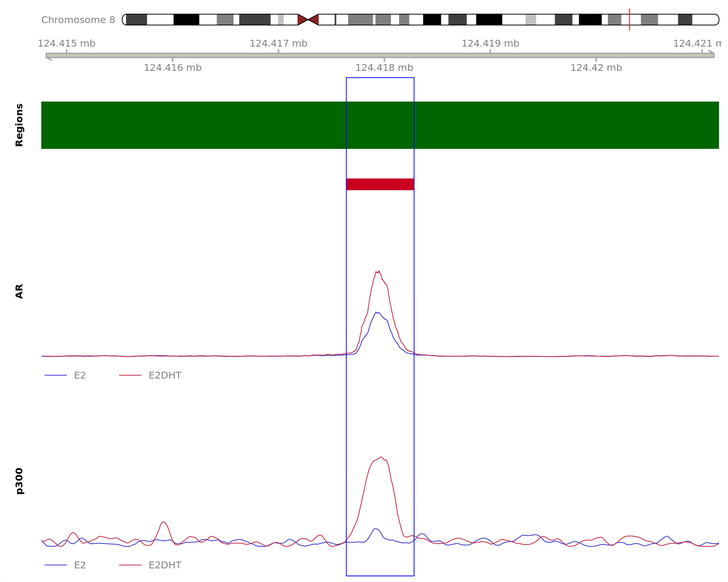This screenshot has width=728, height=582.
Task: Click blue E2 legend line in p300 track
Action: [56, 565]
